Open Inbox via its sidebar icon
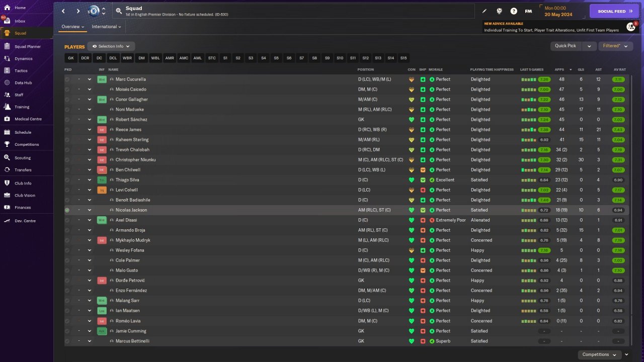The width and height of the screenshot is (644, 362). [7, 21]
